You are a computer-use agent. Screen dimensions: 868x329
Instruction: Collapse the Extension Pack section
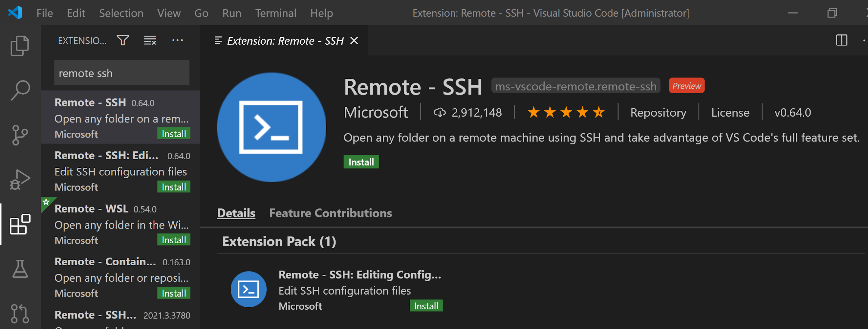pos(279,241)
